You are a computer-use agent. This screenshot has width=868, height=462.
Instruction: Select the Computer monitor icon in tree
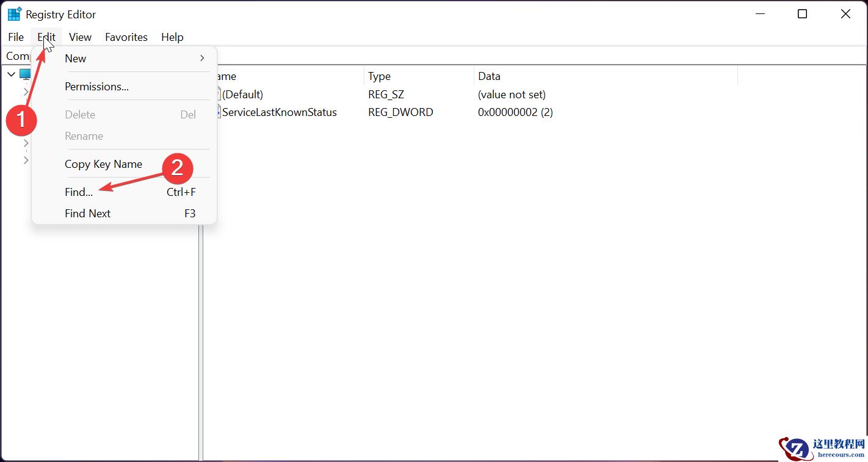coord(24,74)
